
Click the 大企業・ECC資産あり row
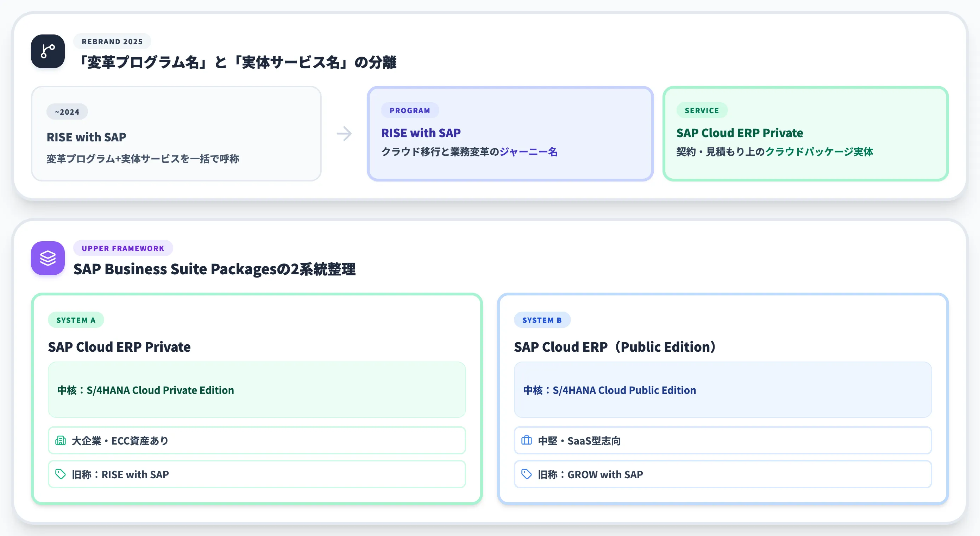coord(257,440)
